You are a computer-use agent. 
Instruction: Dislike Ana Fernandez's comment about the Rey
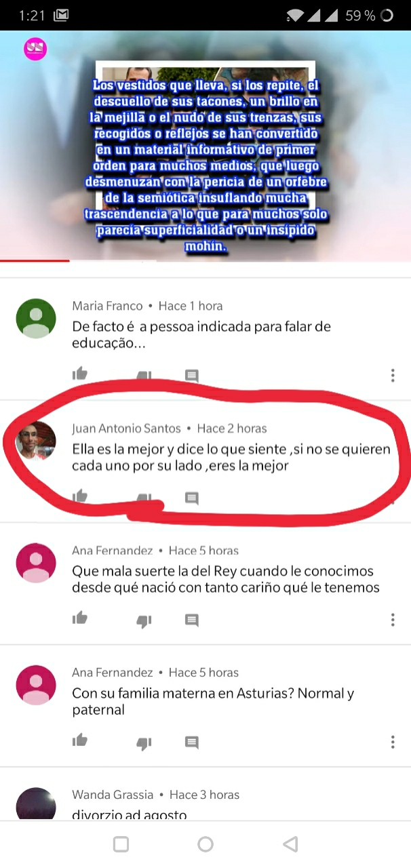[144, 621]
